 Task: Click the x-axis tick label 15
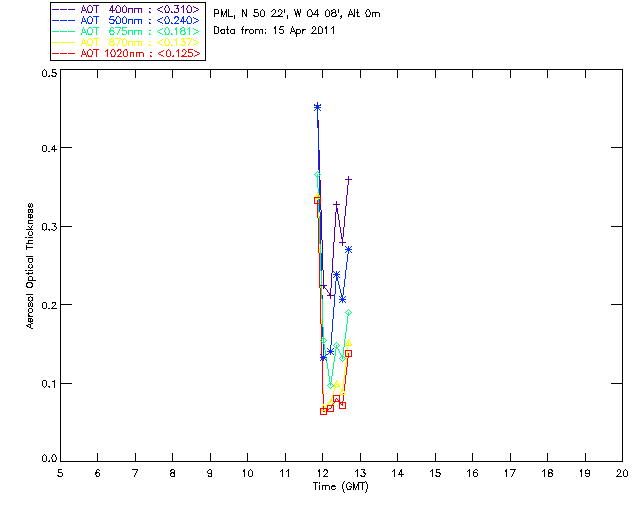coord(435,474)
